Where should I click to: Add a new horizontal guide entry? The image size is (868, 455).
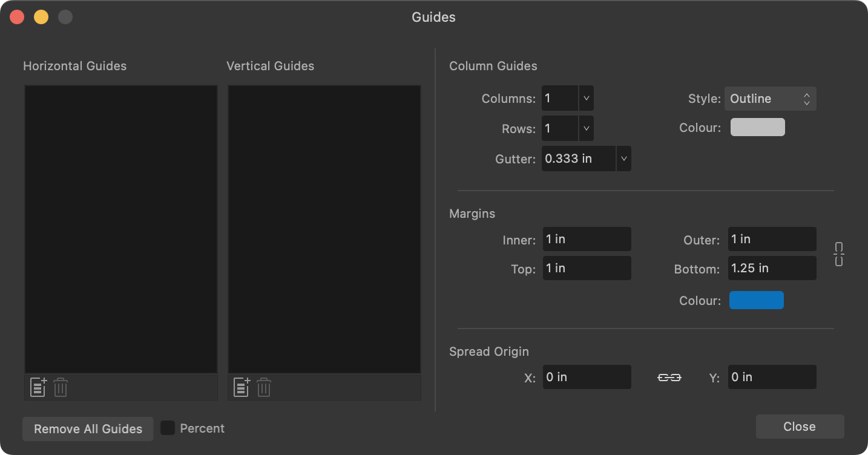pos(37,387)
